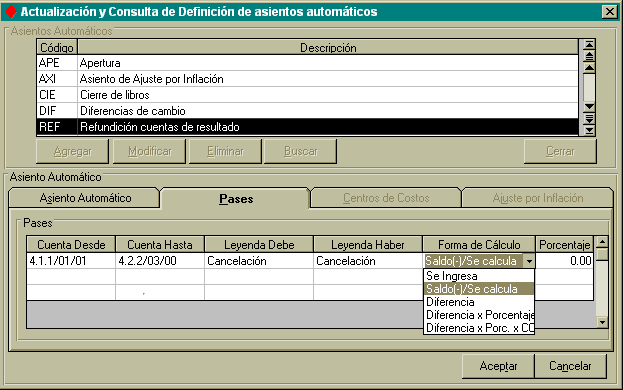Viewport: 624px width, 390px height.
Task: Click the Buscar button
Action: pos(300,151)
